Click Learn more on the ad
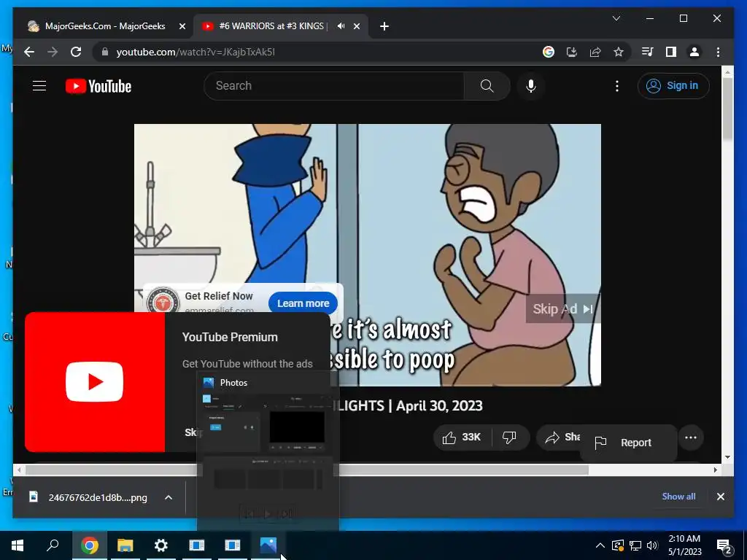The image size is (747, 560). (303, 303)
